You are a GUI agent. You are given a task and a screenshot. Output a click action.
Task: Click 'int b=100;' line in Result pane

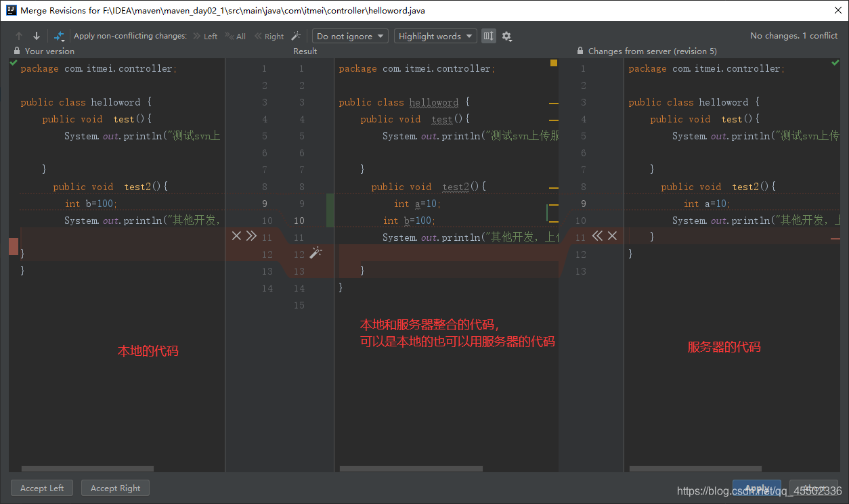click(409, 221)
